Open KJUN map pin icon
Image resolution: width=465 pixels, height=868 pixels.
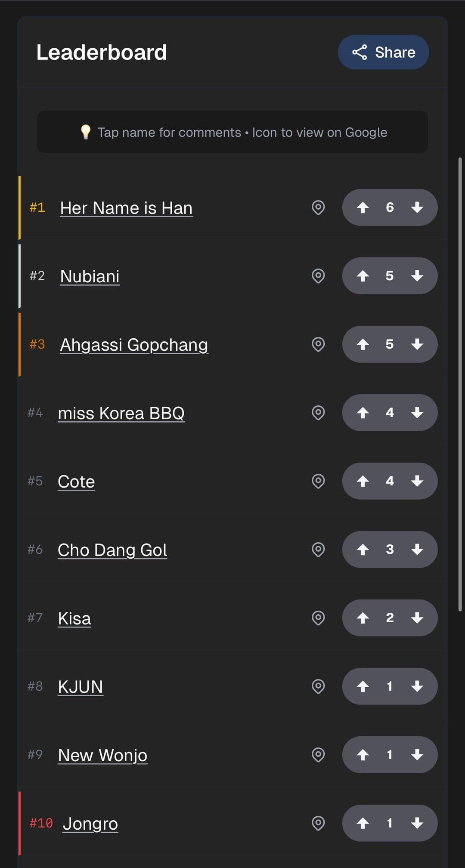[x=318, y=686]
